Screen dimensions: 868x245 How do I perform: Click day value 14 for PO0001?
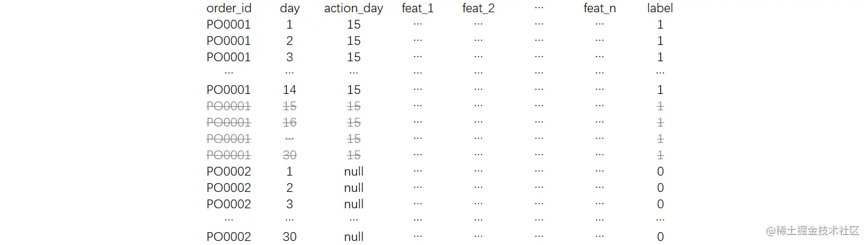click(290, 90)
